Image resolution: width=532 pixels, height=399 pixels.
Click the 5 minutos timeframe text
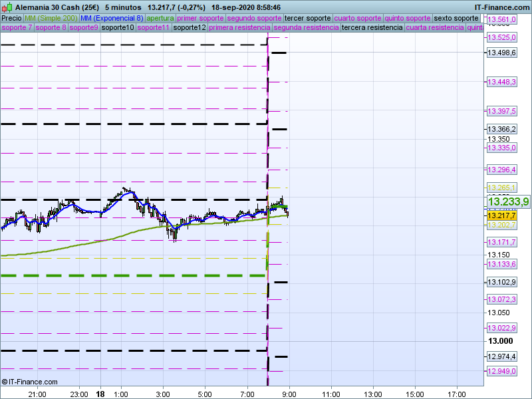[125, 7]
